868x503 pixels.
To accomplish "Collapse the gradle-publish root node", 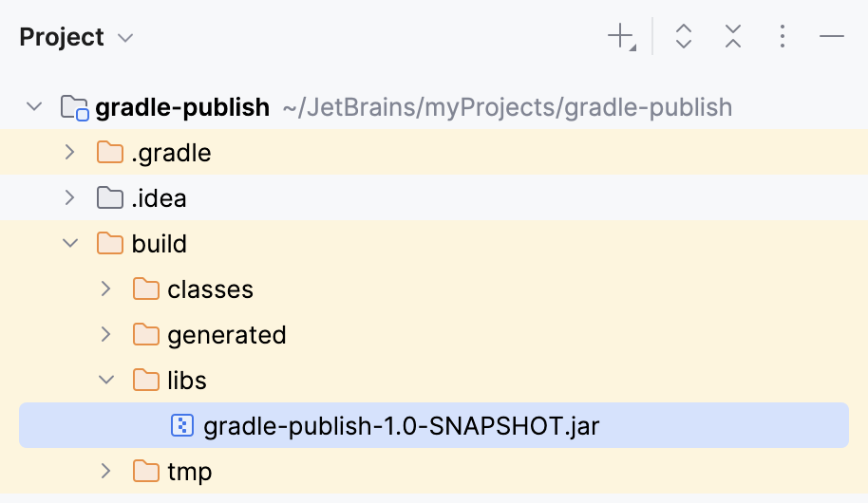I will coord(34,106).
